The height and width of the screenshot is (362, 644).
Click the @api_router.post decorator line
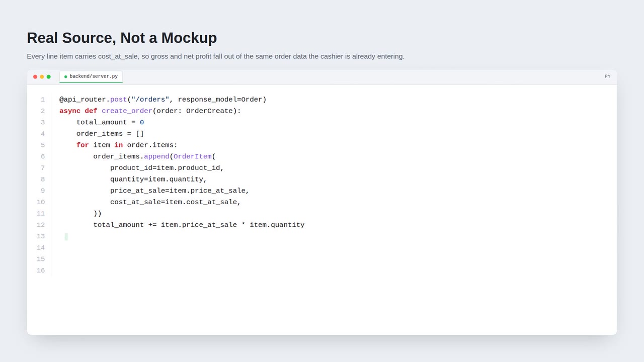[163, 100]
